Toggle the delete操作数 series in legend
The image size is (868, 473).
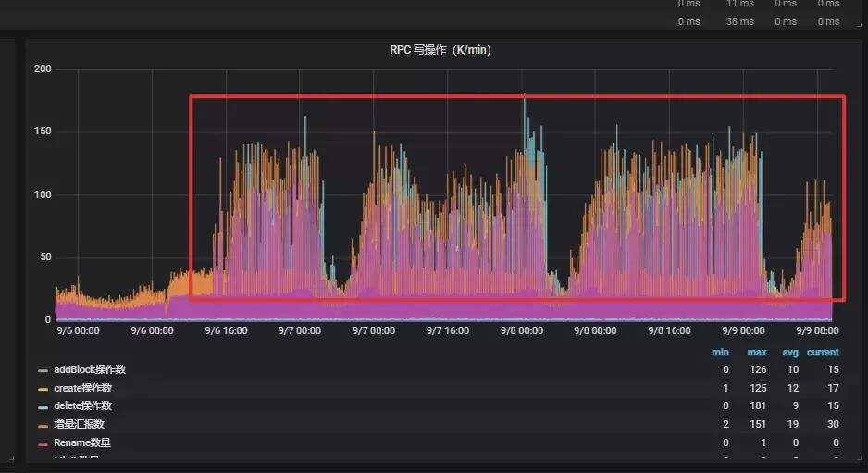(x=82, y=405)
